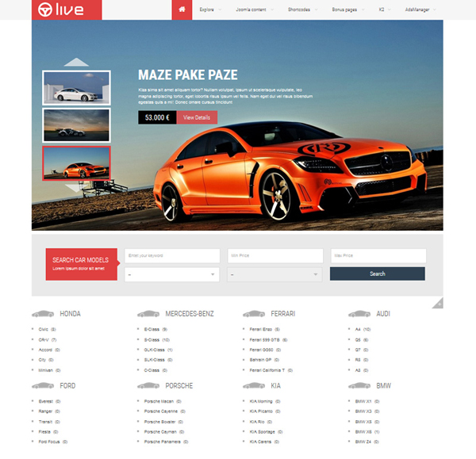Click the car icon beside BMW heading

click(x=359, y=386)
